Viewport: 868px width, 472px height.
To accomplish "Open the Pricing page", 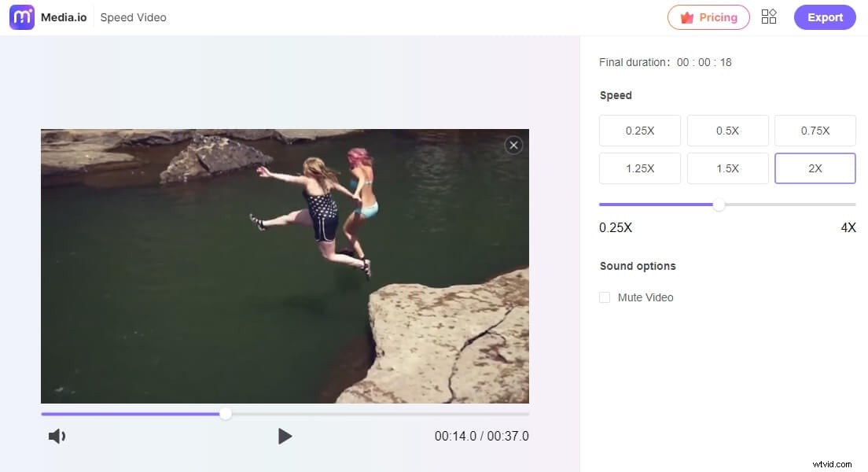I will (708, 17).
